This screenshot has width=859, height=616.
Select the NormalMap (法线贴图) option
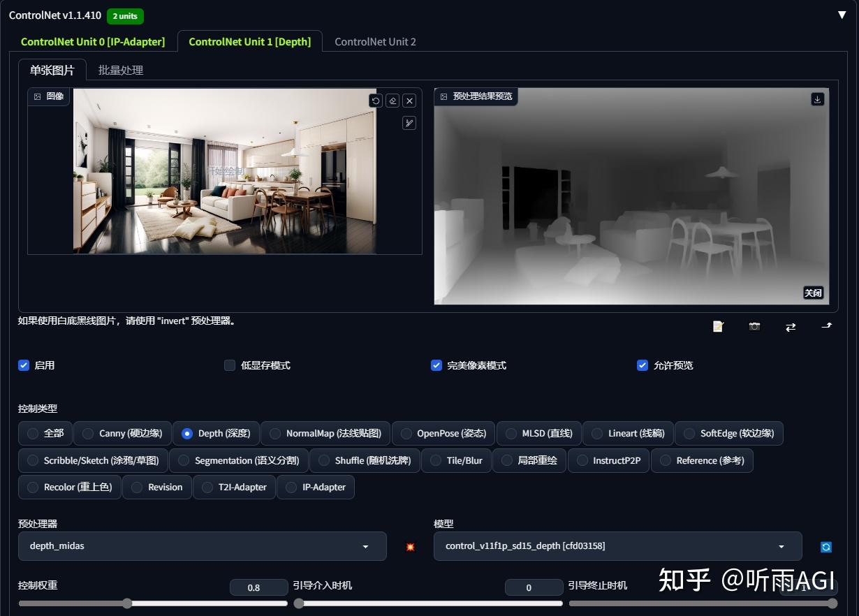click(325, 433)
